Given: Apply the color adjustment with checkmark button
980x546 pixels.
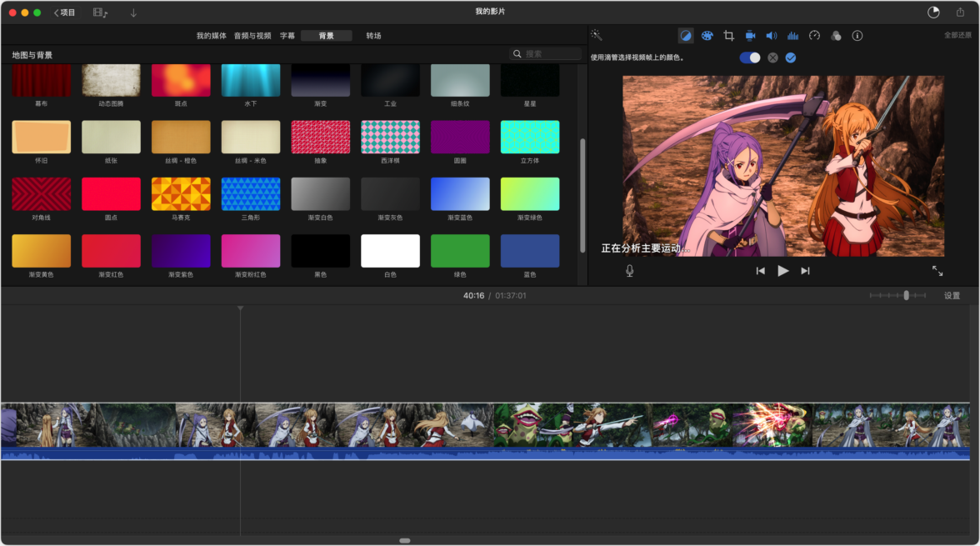Looking at the screenshot, I should [x=791, y=58].
